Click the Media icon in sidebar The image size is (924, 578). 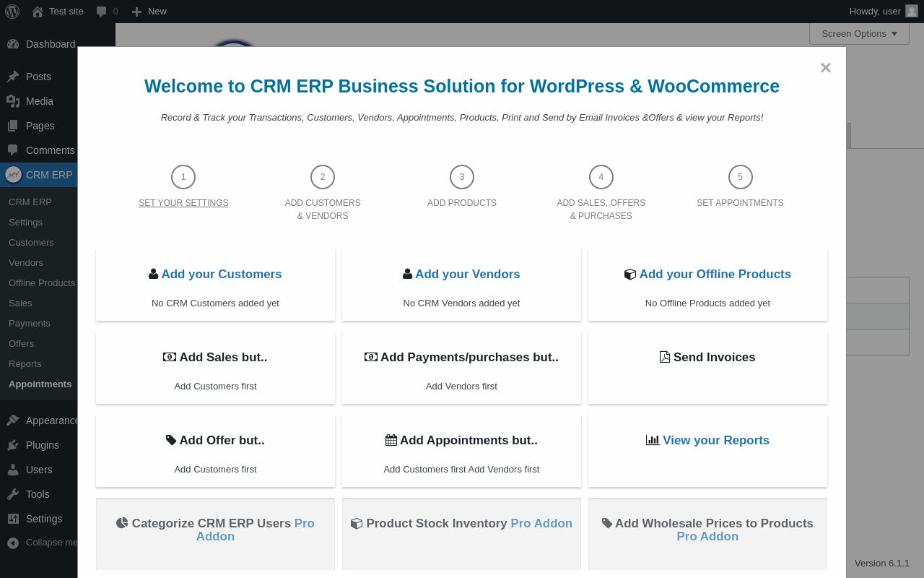click(13, 101)
